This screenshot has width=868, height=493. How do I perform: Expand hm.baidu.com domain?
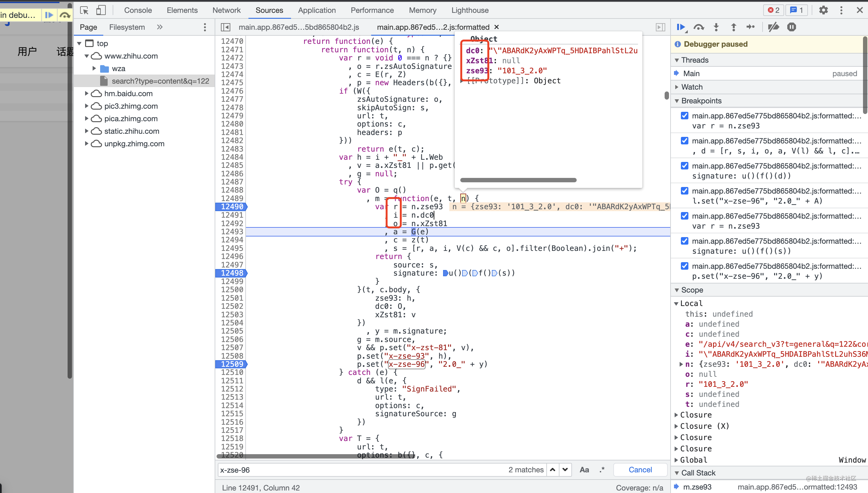pyautogui.click(x=86, y=93)
